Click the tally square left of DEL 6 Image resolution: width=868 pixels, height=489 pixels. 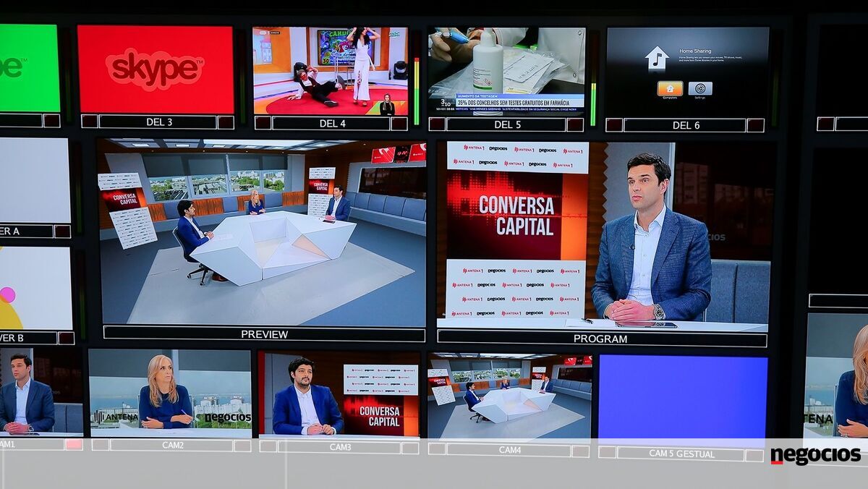[614, 125]
